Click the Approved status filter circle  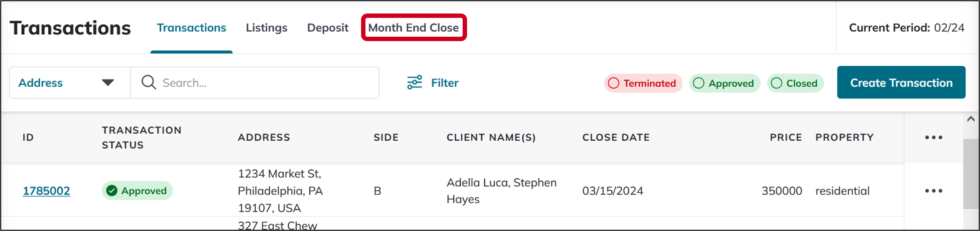(699, 83)
